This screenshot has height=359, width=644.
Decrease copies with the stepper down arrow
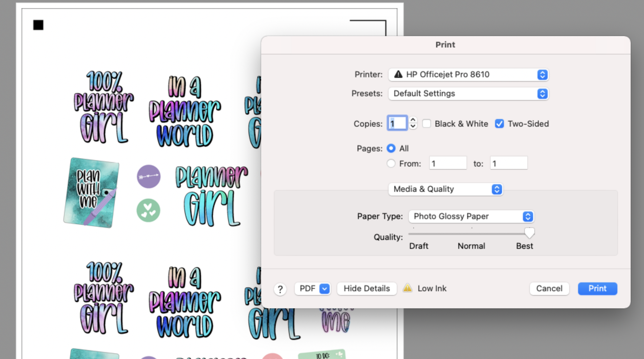pos(413,126)
